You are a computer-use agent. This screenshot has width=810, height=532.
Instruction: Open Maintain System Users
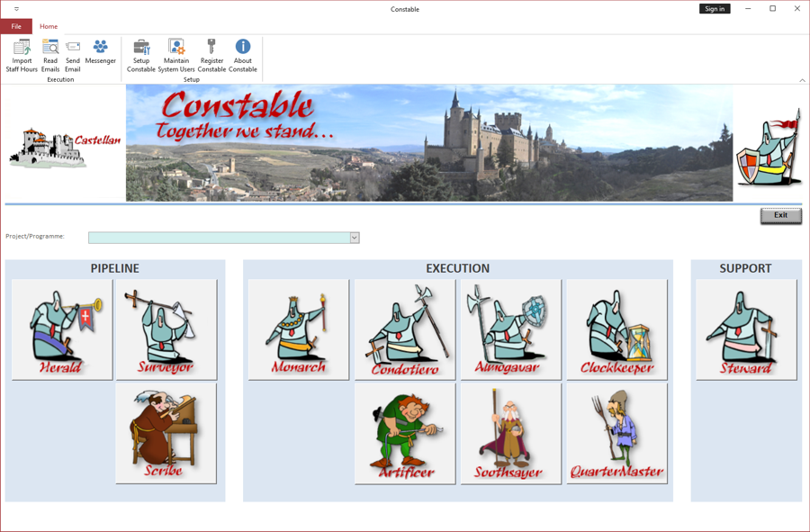click(176, 55)
